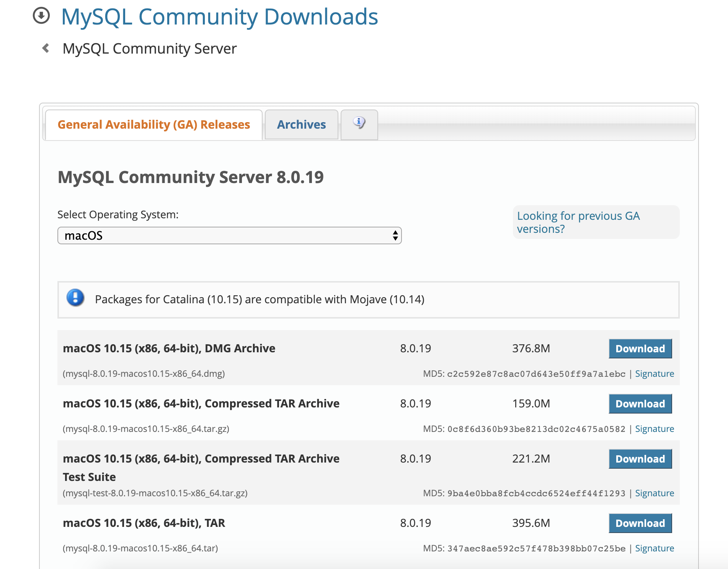Open the Select Operating System dropdown
Viewport: 728px width, 569px height.
pyautogui.click(x=229, y=235)
